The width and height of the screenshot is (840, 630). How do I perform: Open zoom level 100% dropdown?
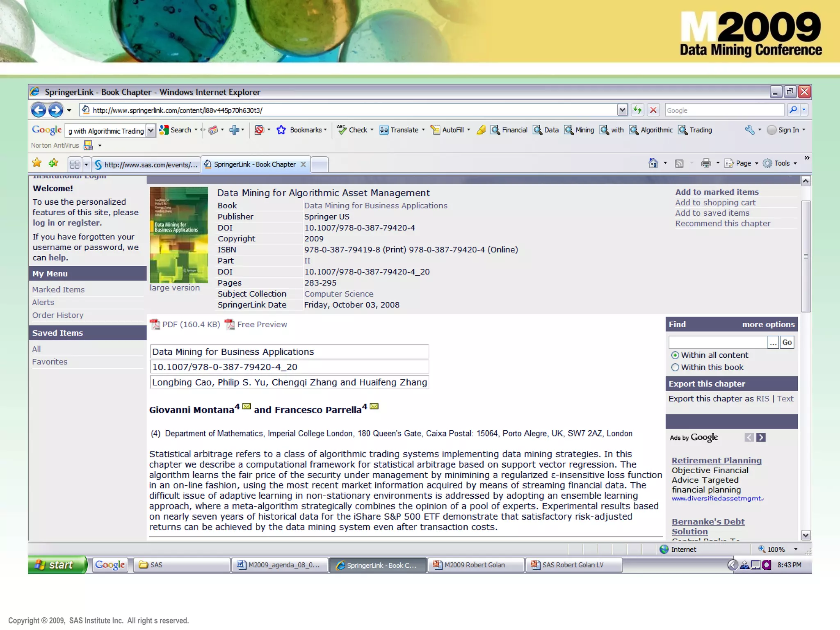point(796,550)
